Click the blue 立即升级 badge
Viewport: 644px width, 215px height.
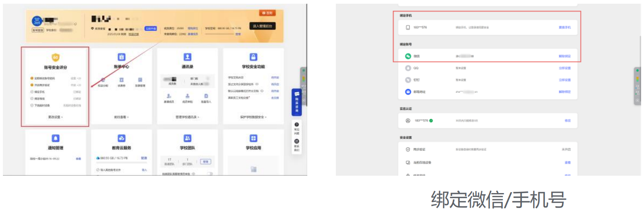tap(150, 29)
